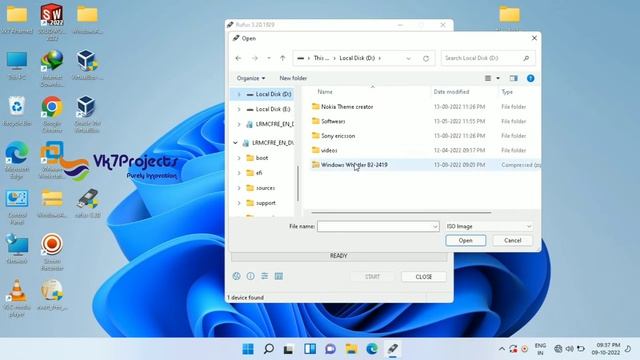Viewport: 640px width, 360px height.
Task: Toggle the preview pane
Action: (513, 78)
